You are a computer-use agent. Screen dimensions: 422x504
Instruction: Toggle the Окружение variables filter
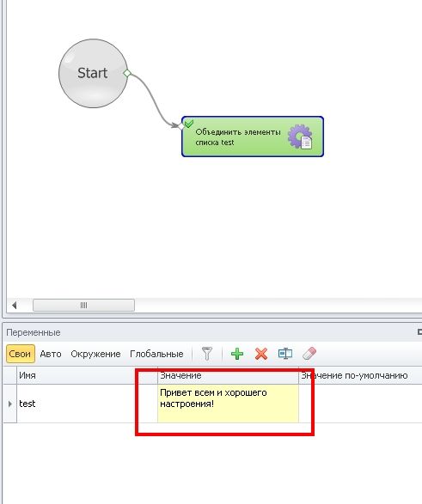pyautogui.click(x=95, y=354)
